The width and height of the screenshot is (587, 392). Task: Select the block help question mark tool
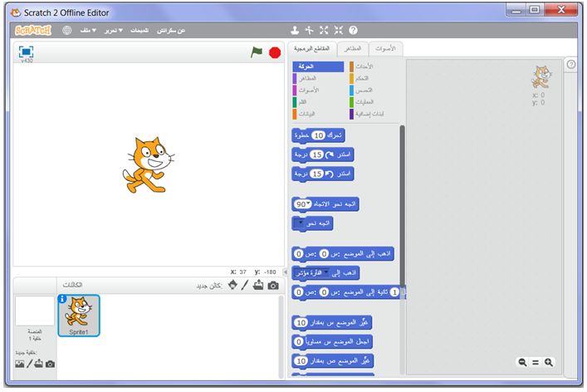353,31
